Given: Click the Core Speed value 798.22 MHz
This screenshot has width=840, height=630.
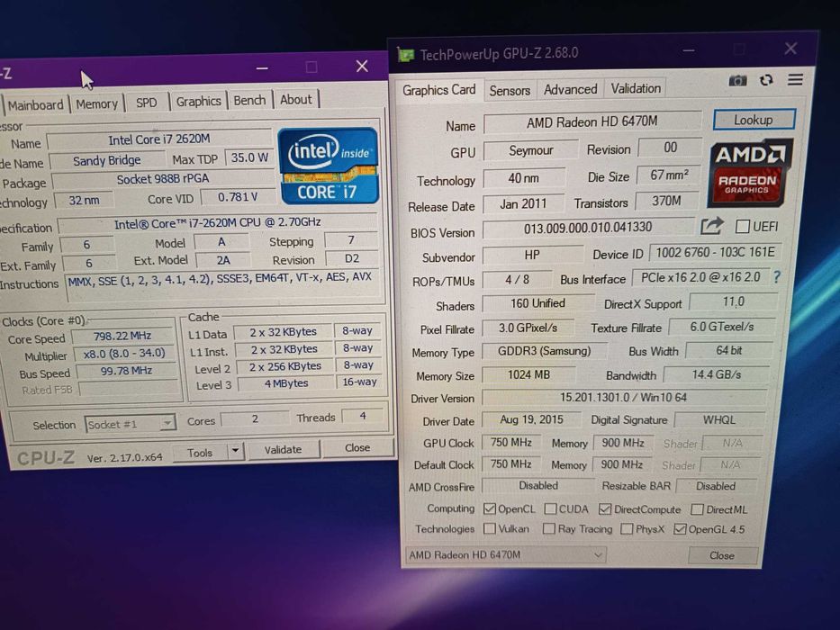Looking at the screenshot, I should (x=122, y=336).
